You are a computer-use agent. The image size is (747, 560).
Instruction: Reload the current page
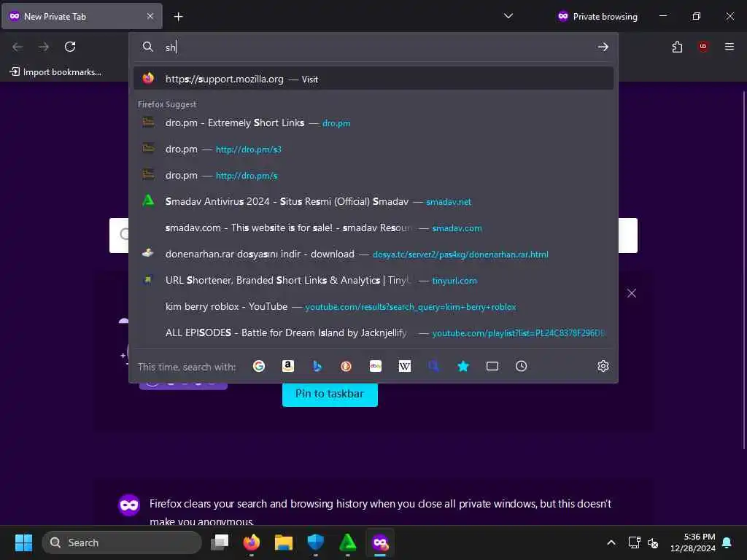[x=70, y=47]
